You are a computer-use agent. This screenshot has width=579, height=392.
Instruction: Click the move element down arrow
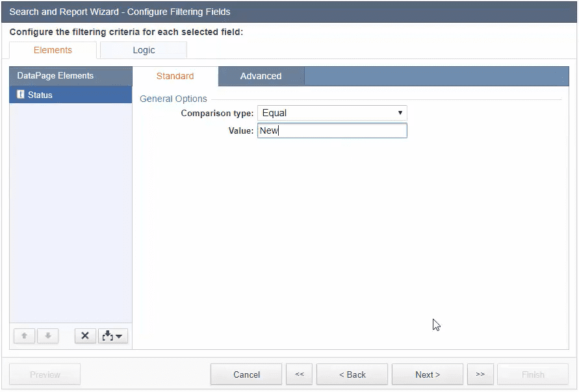pos(48,336)
